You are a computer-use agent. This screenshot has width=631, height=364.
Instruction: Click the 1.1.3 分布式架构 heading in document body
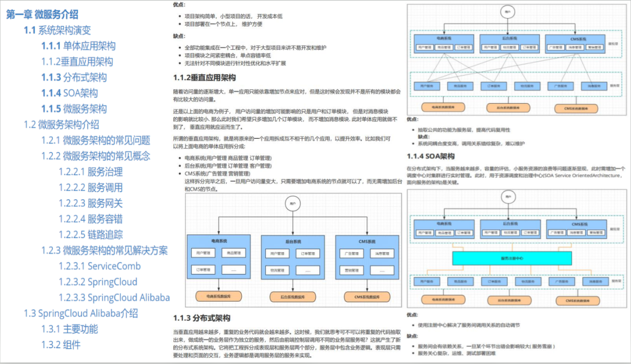coord(202,318)
